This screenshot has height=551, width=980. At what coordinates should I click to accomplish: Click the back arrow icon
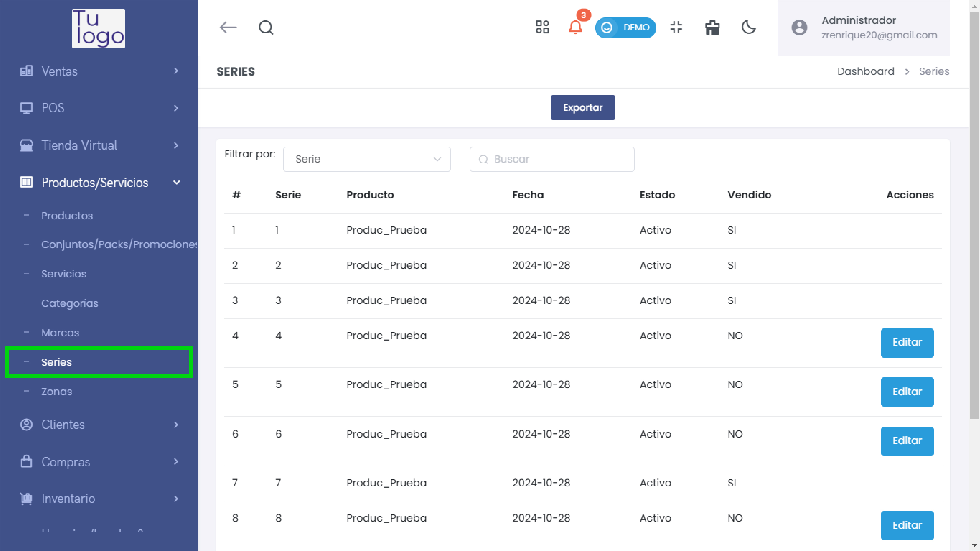(228, 27)
